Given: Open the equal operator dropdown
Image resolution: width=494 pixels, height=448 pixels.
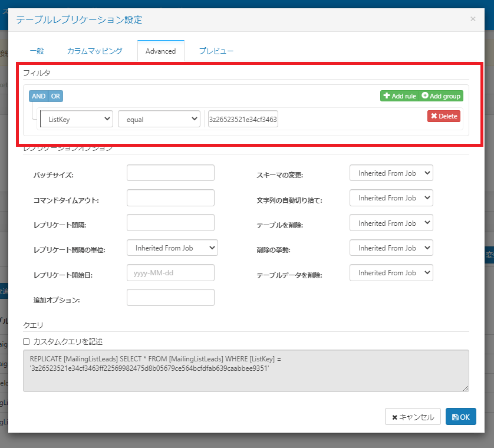Looking at the screenshot, I should click(x=159, y=119).
